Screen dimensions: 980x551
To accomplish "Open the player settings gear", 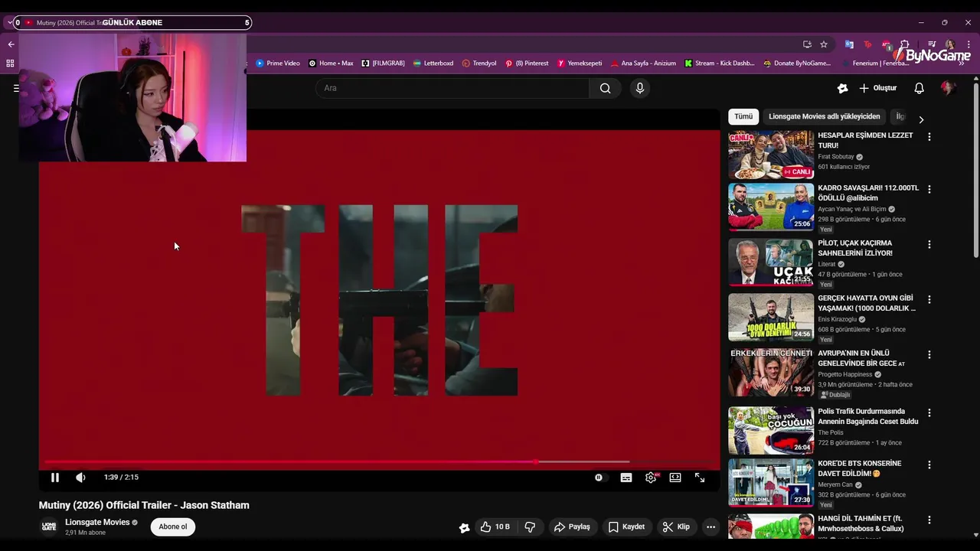I will [651, 478].
